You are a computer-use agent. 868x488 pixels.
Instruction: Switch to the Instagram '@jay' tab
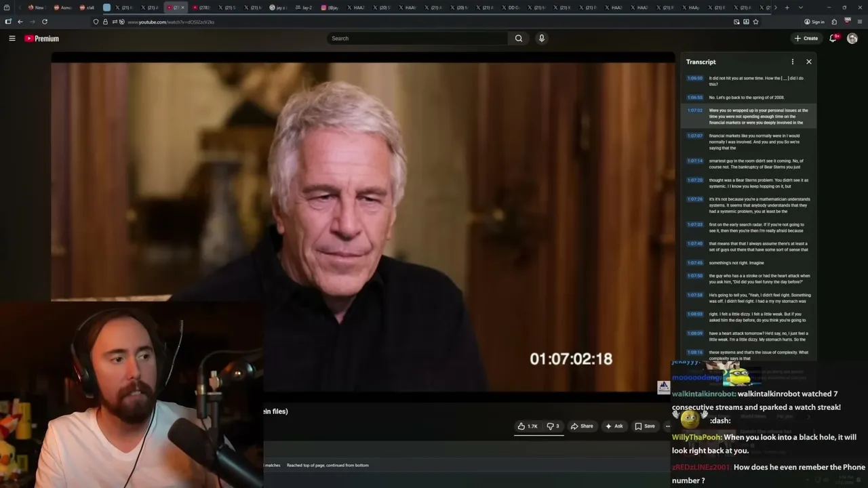point(330,7)
